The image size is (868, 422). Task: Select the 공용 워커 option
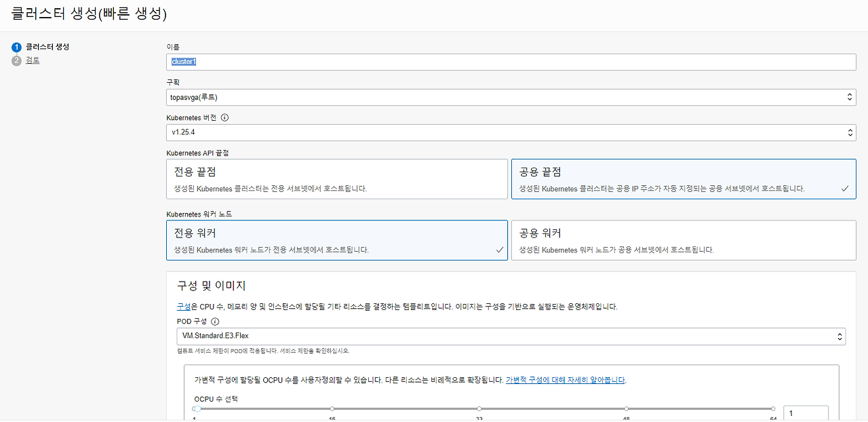pos(683,239)
